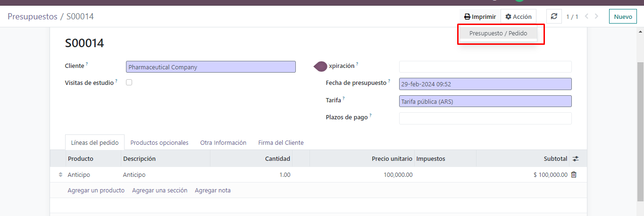The image size is (644, 216).
Task: Open the Otra Información tab
Action: tap(223, 142)
